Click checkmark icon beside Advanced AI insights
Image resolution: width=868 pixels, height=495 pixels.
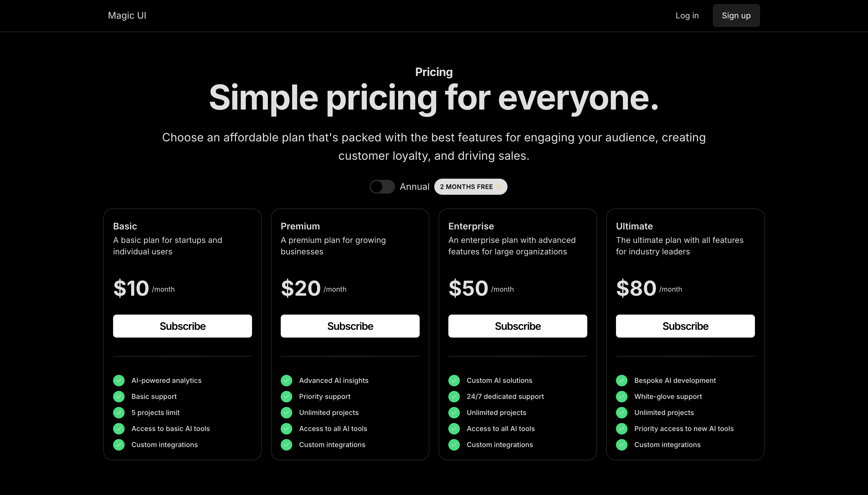(286, 381)
